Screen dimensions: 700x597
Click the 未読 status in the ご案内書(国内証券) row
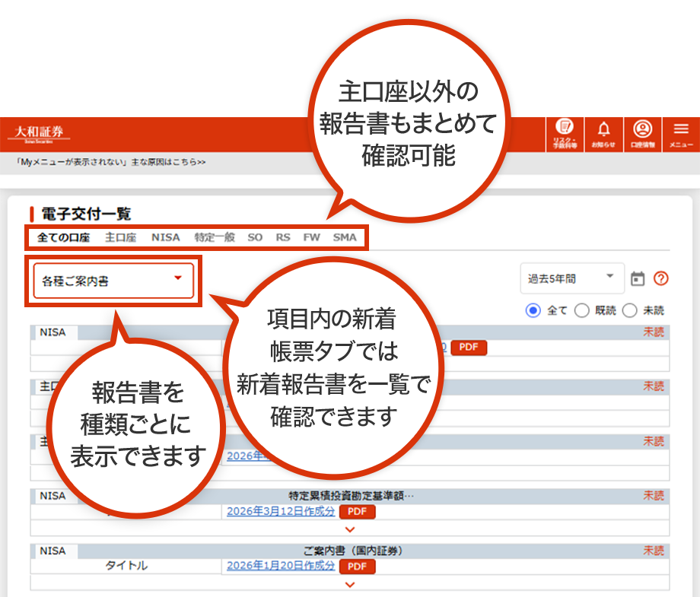click(x=654, y=551)
